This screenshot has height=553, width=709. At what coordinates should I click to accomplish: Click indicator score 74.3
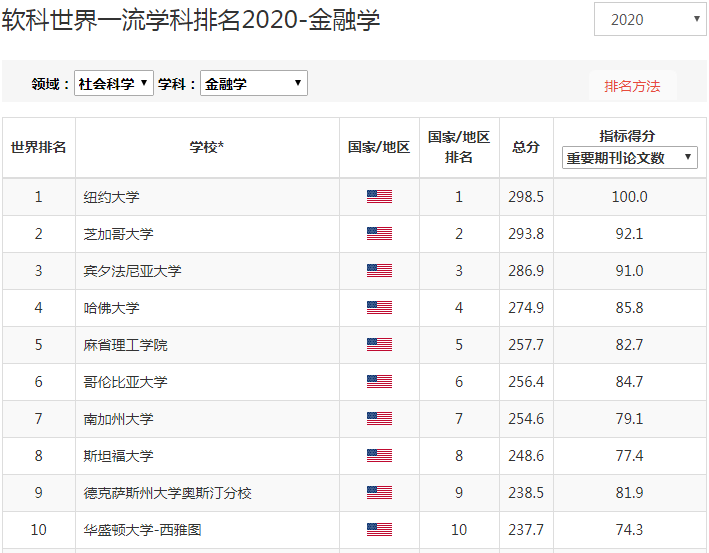(629, 530)
